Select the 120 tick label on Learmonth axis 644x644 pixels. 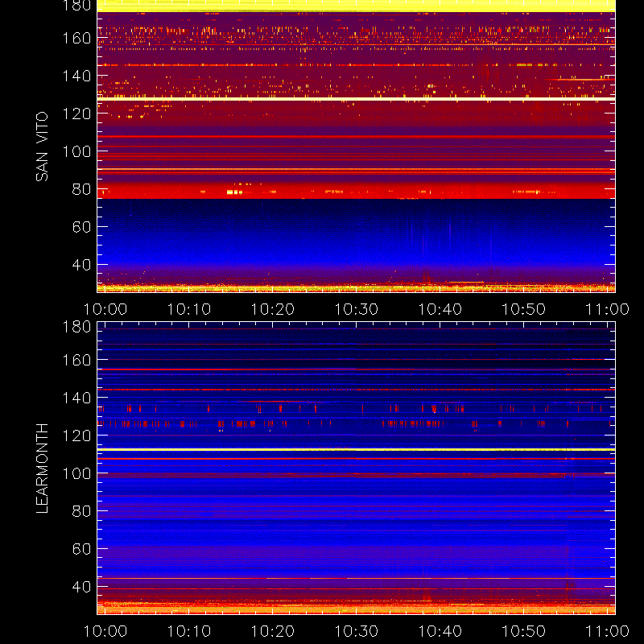(x=76, y=436)
